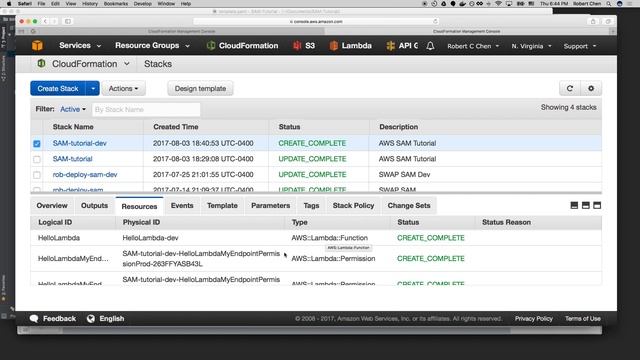Open the Lambda shortcut in navbar
Viewport: 640px width, 360px height.
[x=350, y=46]
